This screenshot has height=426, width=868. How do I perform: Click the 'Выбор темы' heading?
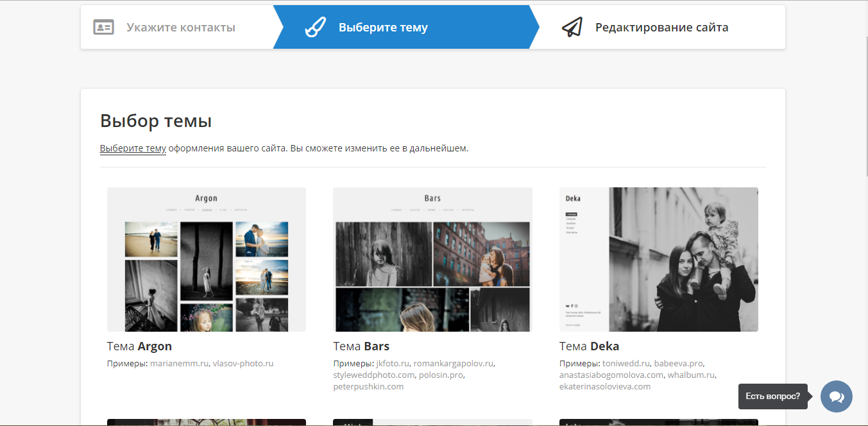pos(156,121)
